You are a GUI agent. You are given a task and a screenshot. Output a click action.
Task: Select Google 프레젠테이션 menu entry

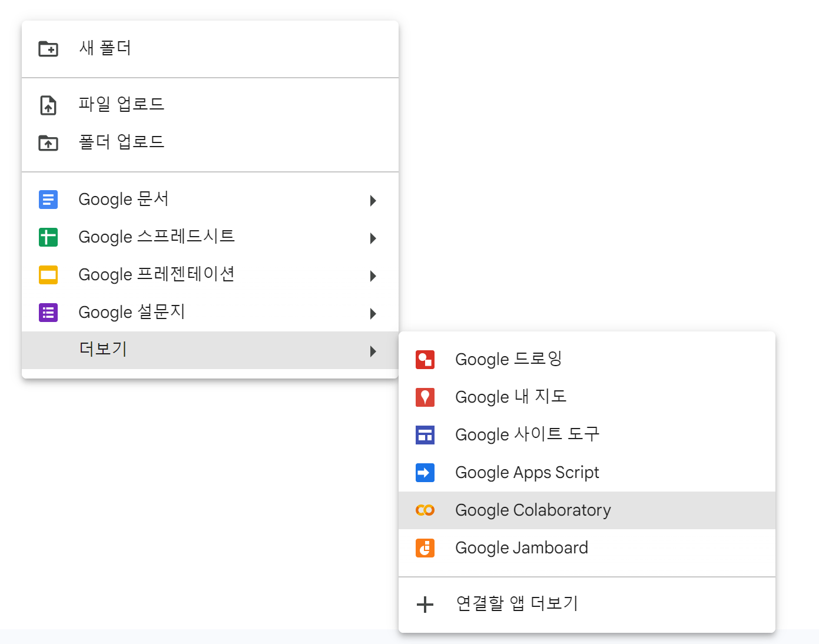tap(210, 275)
